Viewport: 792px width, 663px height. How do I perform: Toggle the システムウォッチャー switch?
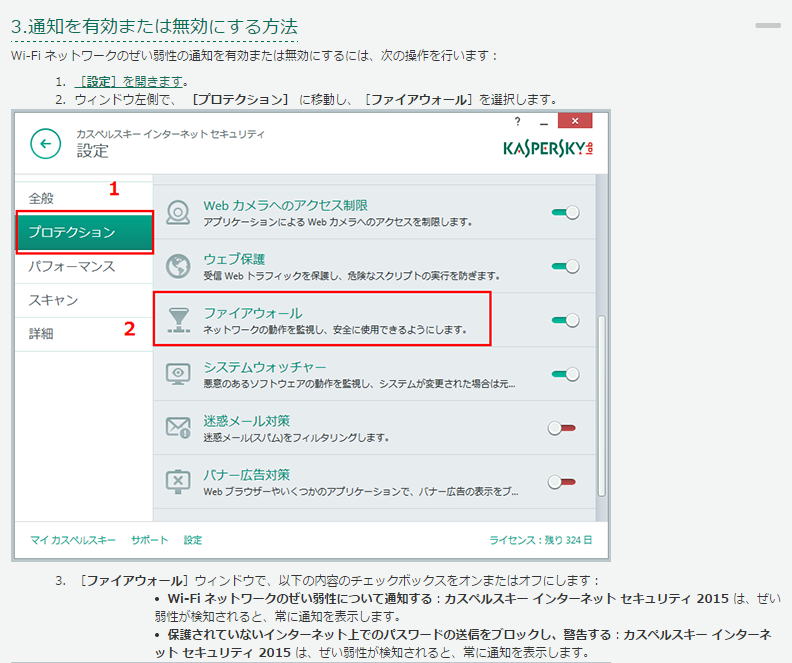click(x=565, y=374)
